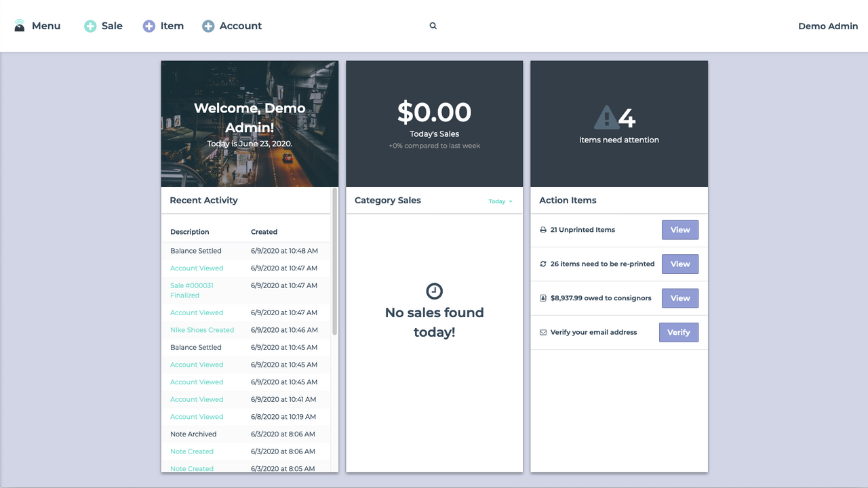Click the printer icon beside 21 Unprinted Items
This screenshot has width=868, height=488.
click(543, 230)
